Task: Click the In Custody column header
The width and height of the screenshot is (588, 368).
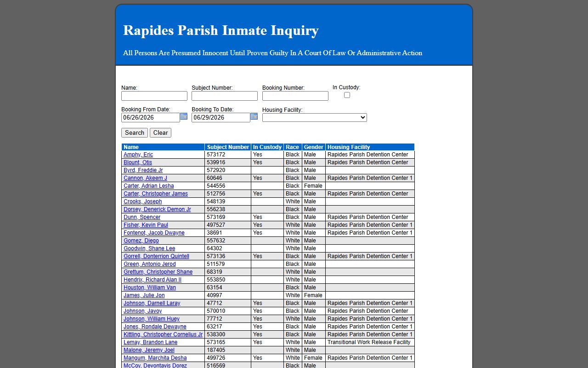Action: 267,147
